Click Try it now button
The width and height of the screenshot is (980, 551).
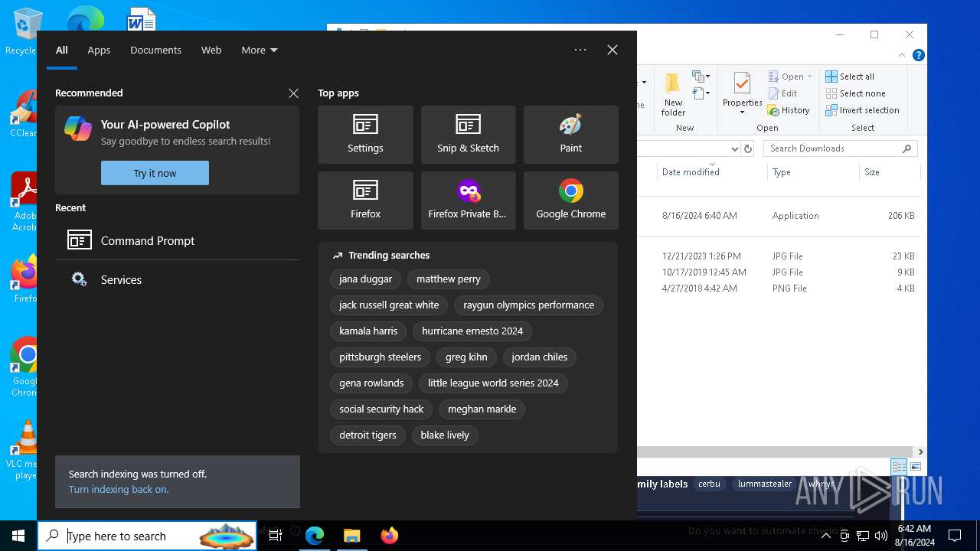point(155,173)
